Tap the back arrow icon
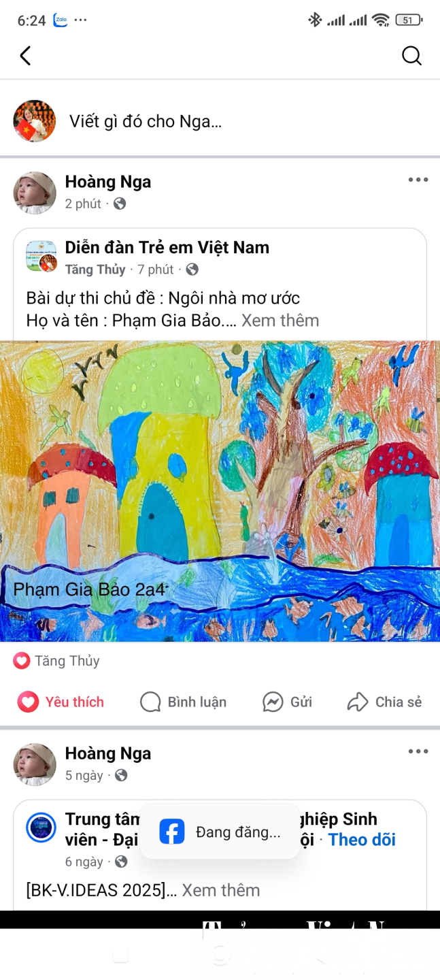Screen dimensions: 440x980 click(25, 55)
